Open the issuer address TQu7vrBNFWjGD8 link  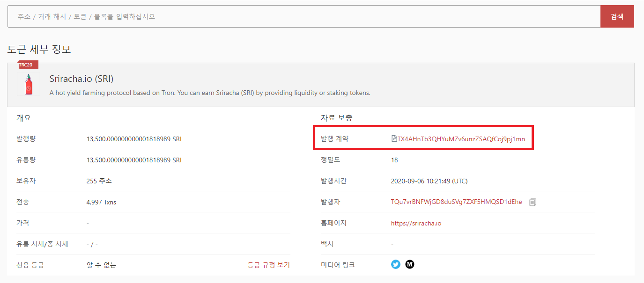coord(456,202)
